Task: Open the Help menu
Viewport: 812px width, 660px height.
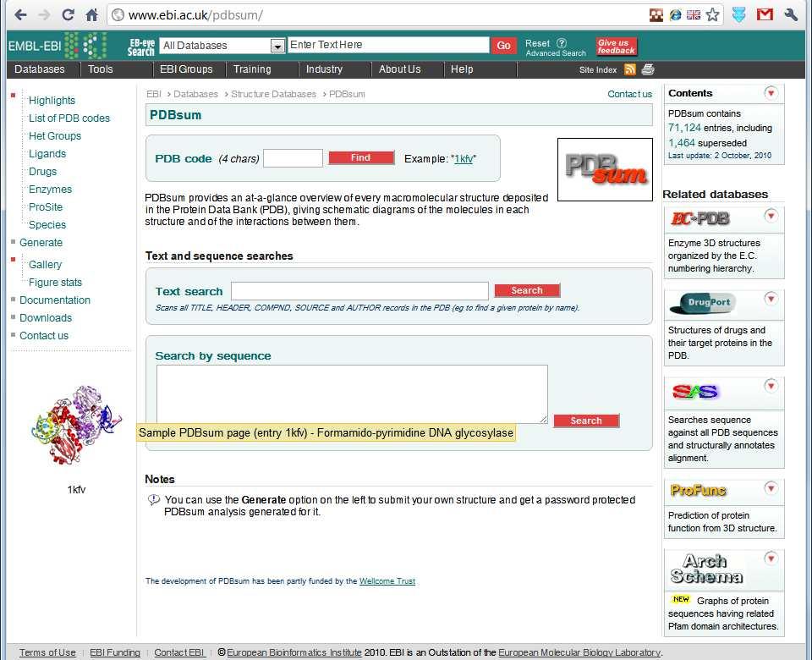Action: (x=462, y=69)
